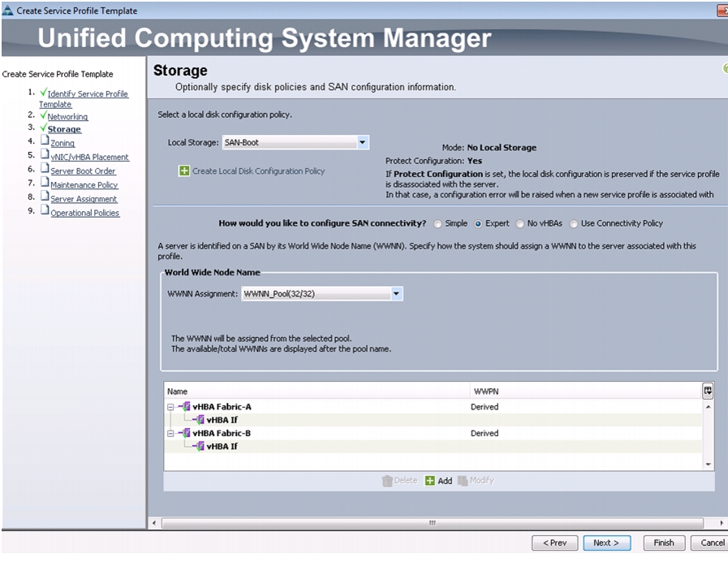The height and width of the screenshot is (584, 728).
Task: Open the column chooser icon beside WWPN
Action: click(x=708, y=391)
